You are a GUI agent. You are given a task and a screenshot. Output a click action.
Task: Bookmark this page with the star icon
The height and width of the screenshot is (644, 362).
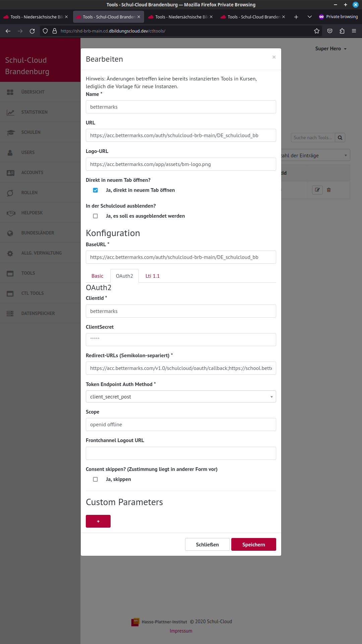click(317, 31)
